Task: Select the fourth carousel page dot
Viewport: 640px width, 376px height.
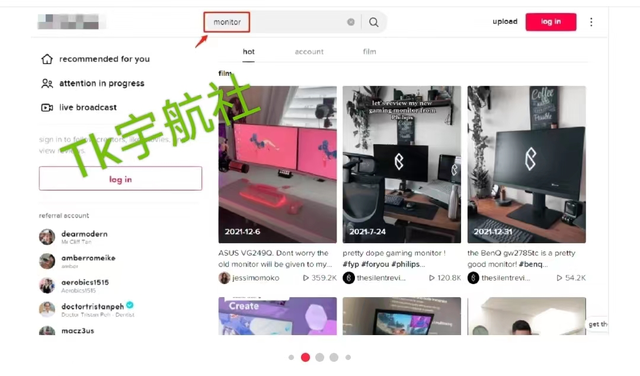Action: pos(334,357)
